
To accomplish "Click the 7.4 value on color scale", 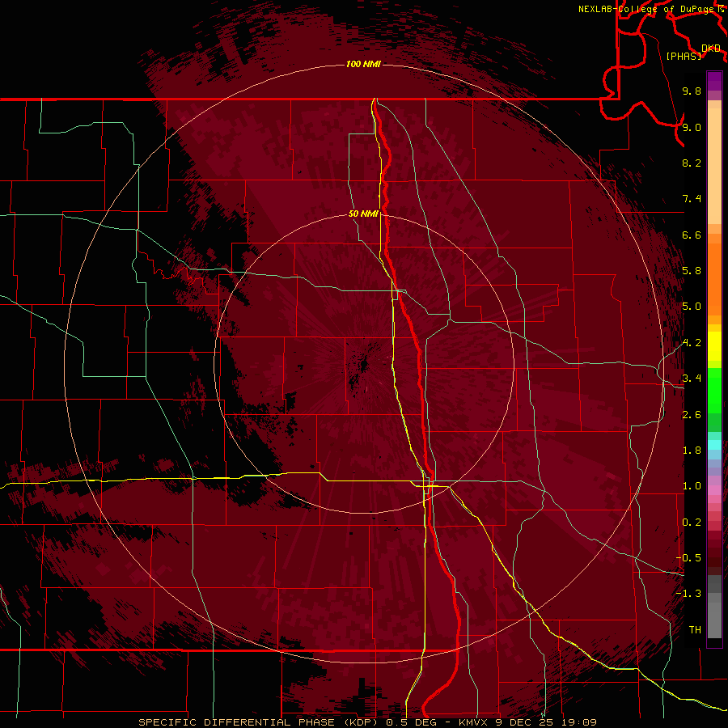I will click(x=692, y=199).
